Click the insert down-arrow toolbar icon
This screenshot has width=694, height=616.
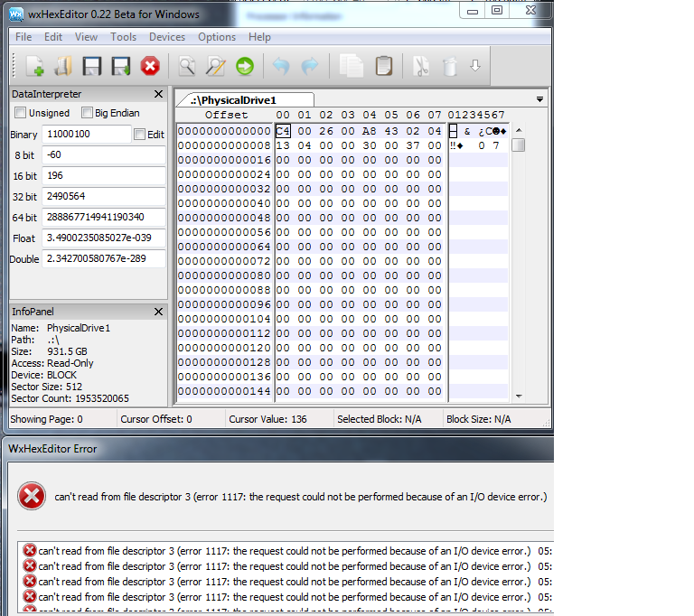[x=475, y=66]
